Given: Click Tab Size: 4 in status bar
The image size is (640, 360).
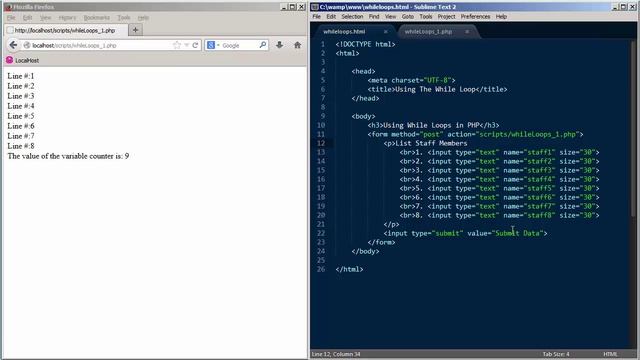Looking at the screenshot, I should [x=556, y=354].
